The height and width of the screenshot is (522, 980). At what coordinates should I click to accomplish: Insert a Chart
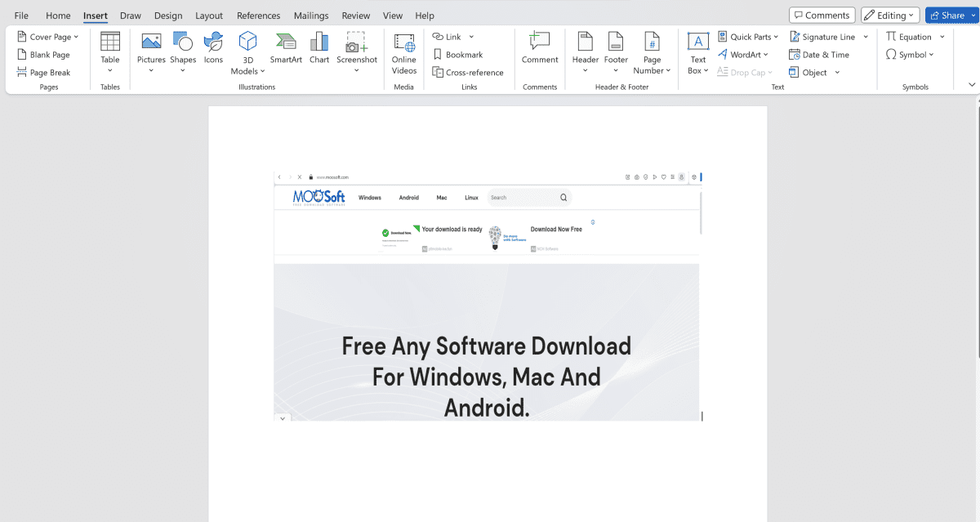tap(318, 51)
